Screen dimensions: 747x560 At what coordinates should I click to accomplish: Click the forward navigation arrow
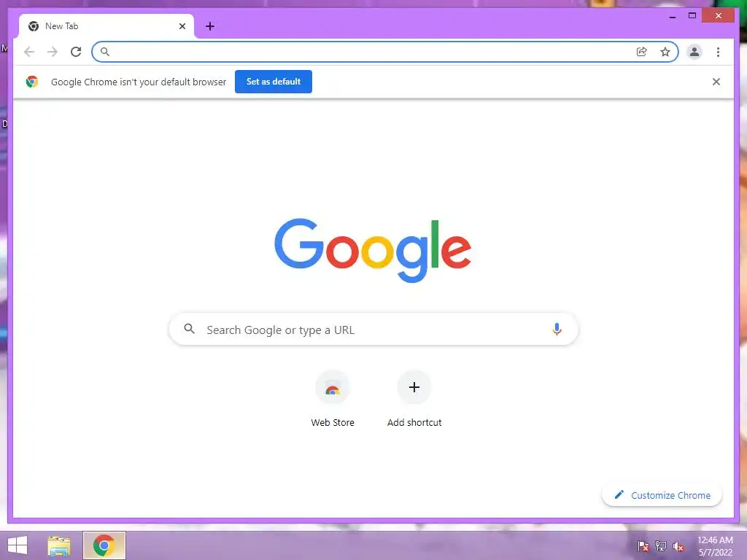pos(53,52)
